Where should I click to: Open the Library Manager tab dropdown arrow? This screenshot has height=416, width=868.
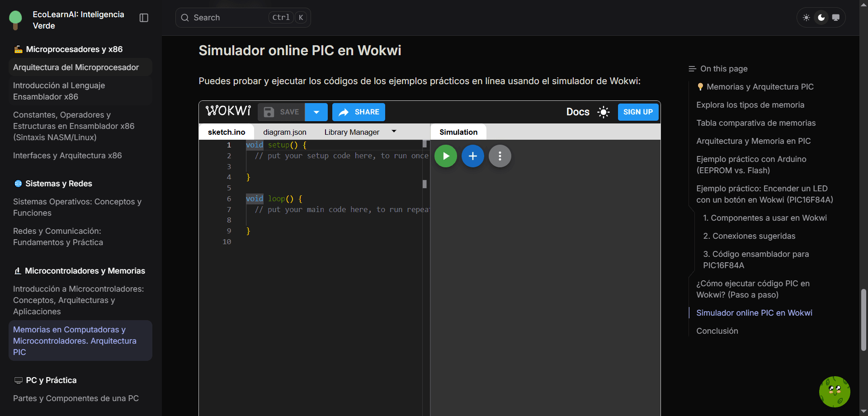point(394,132)
